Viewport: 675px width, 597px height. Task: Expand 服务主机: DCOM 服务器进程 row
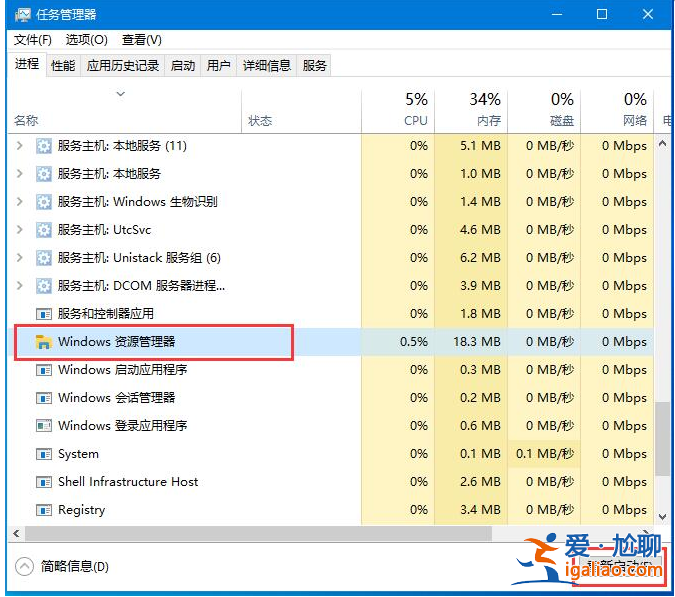click(19, 286)
